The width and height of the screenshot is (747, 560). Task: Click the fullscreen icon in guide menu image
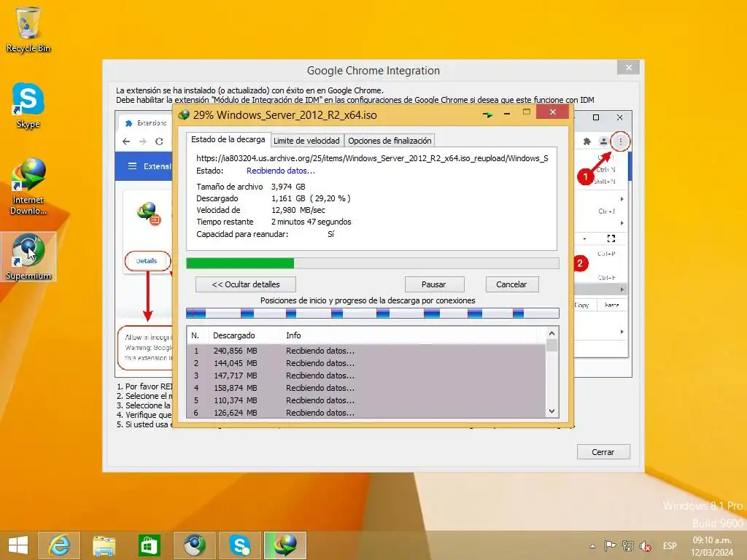coord(611,238)
